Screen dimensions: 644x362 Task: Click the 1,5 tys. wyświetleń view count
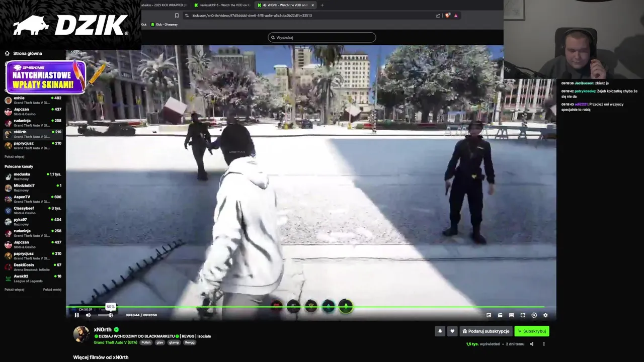[483, 344]
